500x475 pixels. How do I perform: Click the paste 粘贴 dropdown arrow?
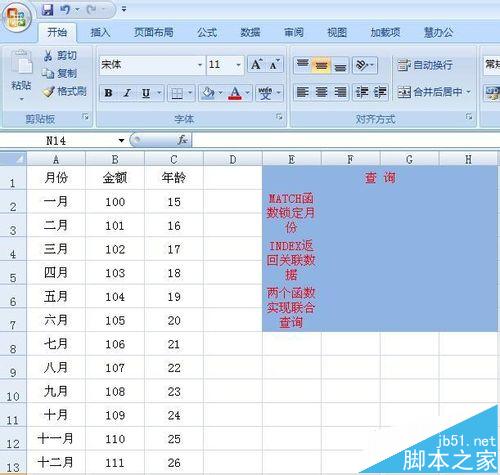pyautogui.click(x=21, y=99)
